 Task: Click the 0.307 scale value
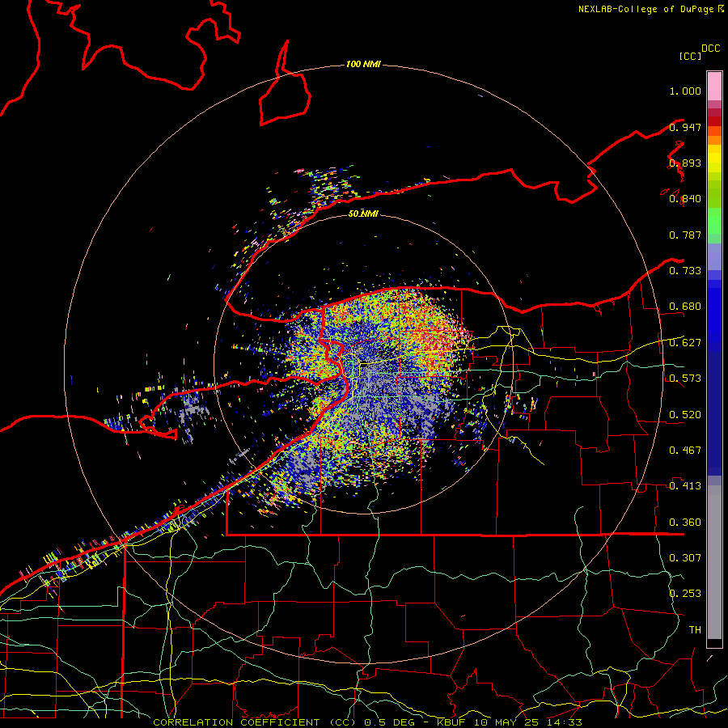[x=685, y=557]
